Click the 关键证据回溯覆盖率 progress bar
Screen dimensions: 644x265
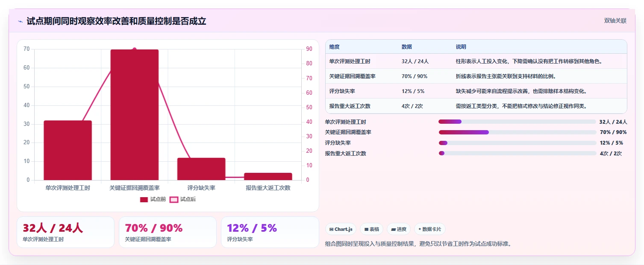pyautogui.click(x=517, y=132)
